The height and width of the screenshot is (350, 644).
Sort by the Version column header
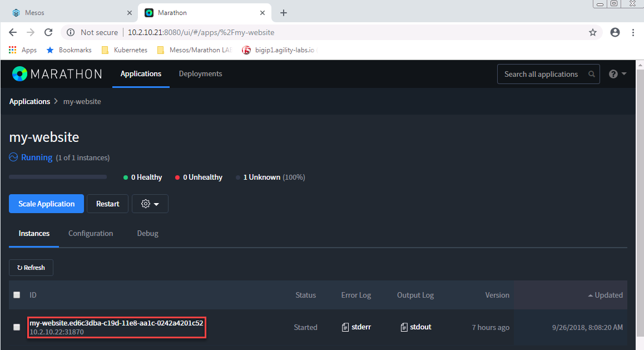[x=497, y=295]
